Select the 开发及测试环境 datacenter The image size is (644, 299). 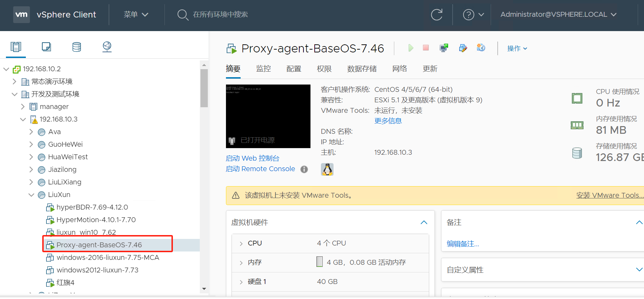(x=55, y=94)
